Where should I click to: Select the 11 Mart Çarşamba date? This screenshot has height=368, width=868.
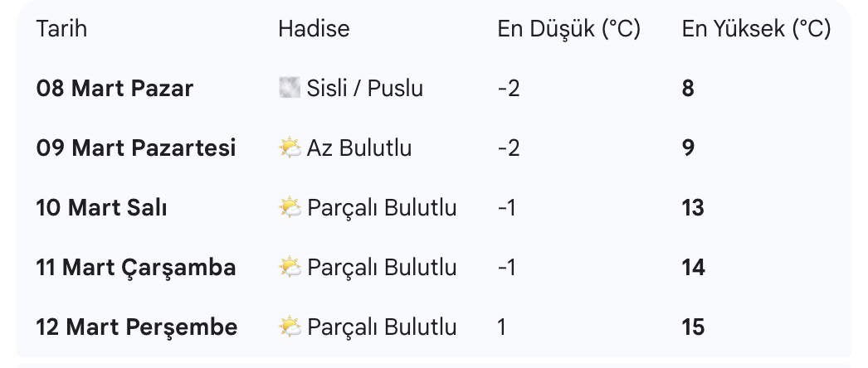136,267
